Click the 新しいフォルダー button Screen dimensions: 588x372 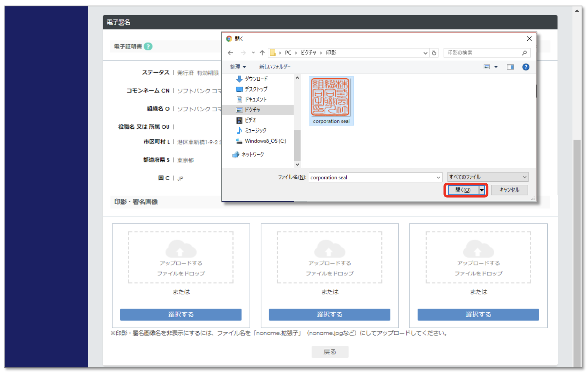[274, 67]
